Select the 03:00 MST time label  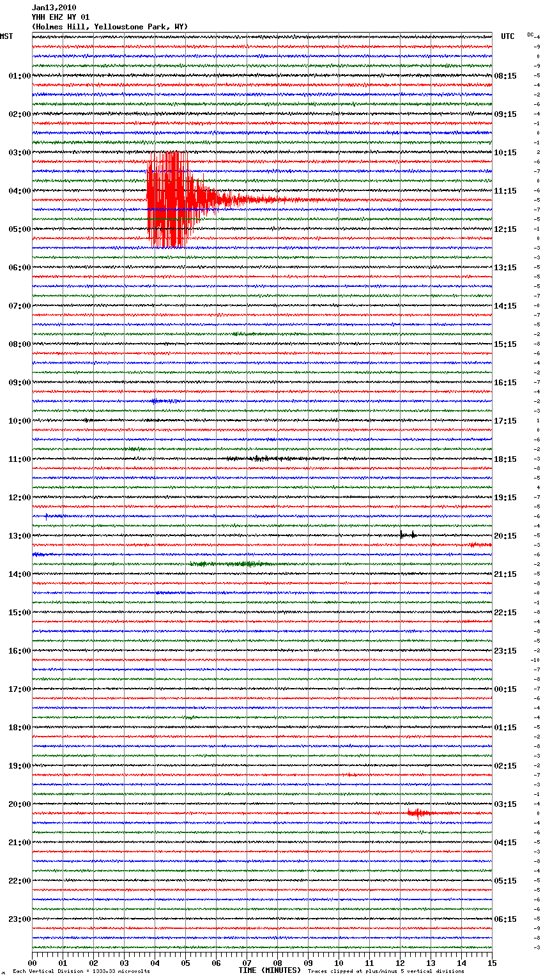pos(20,153)
